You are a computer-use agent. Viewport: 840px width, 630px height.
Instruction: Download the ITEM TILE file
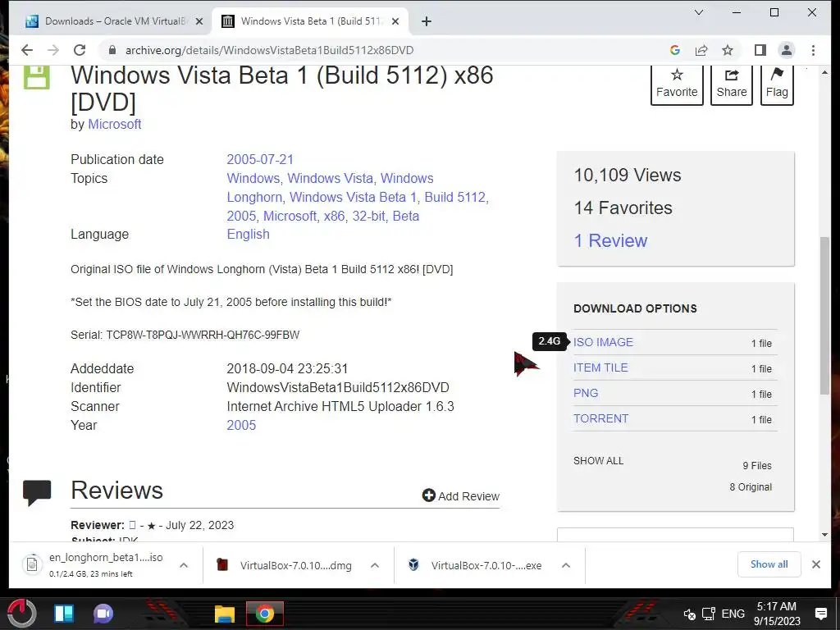600,367
